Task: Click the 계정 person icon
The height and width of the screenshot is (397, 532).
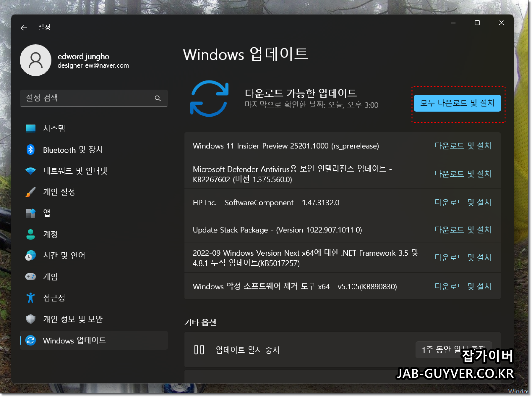Action: click(x=30, y=234)
